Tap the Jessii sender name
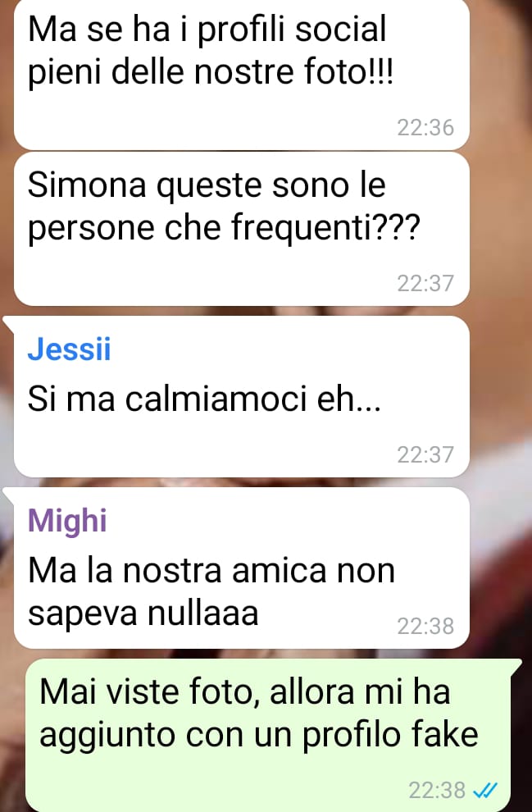This screenshot has height=812, width=532. pos(69,349)
